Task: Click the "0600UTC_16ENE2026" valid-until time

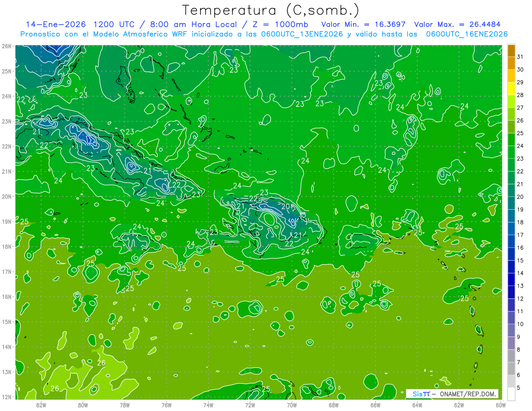Action: (467, 34)
